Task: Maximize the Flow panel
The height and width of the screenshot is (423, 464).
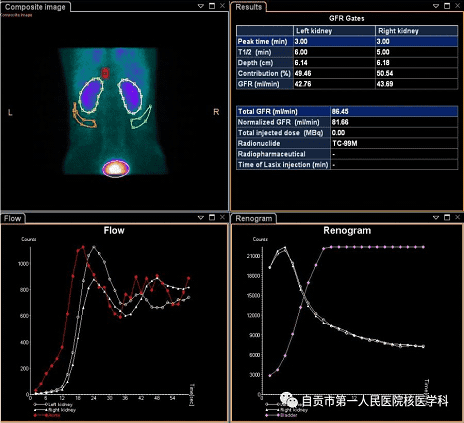Action: (x=212, y=217)
